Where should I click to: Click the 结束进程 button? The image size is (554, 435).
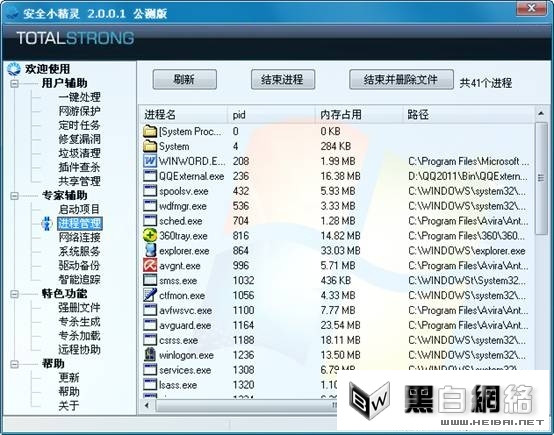pyautogui.click(x=283, y=79)
